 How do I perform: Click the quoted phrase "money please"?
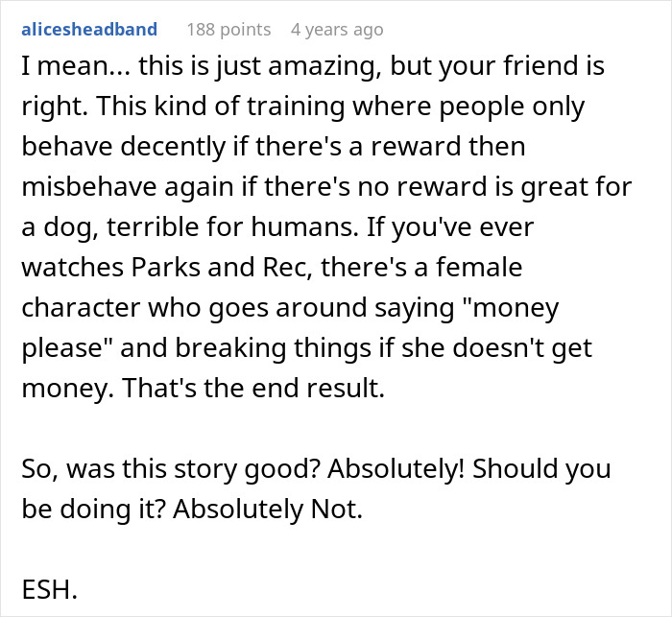[290, 327]
